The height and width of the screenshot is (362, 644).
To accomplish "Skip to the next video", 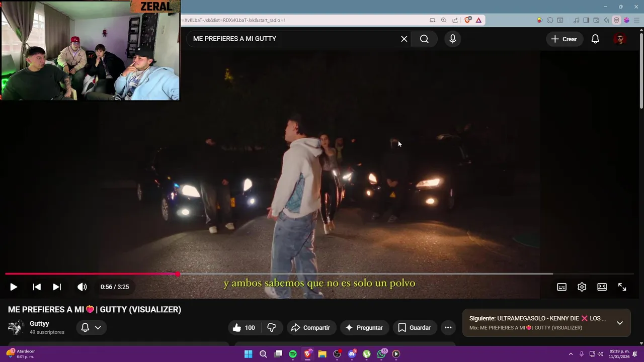I will (57, 287).
